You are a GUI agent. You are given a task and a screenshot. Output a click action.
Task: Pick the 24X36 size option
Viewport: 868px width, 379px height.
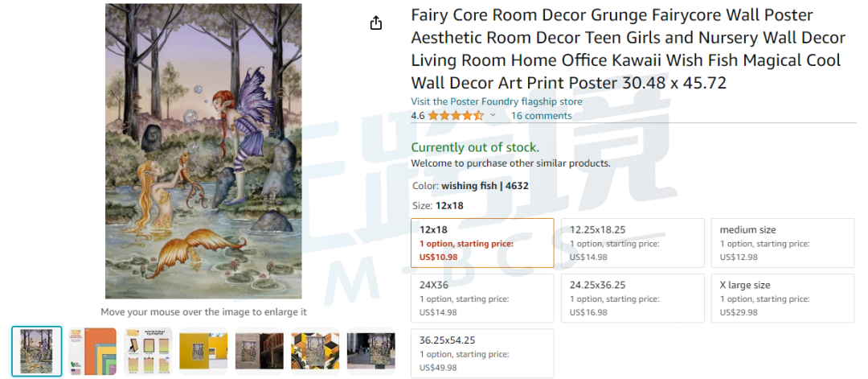point(482,298)
